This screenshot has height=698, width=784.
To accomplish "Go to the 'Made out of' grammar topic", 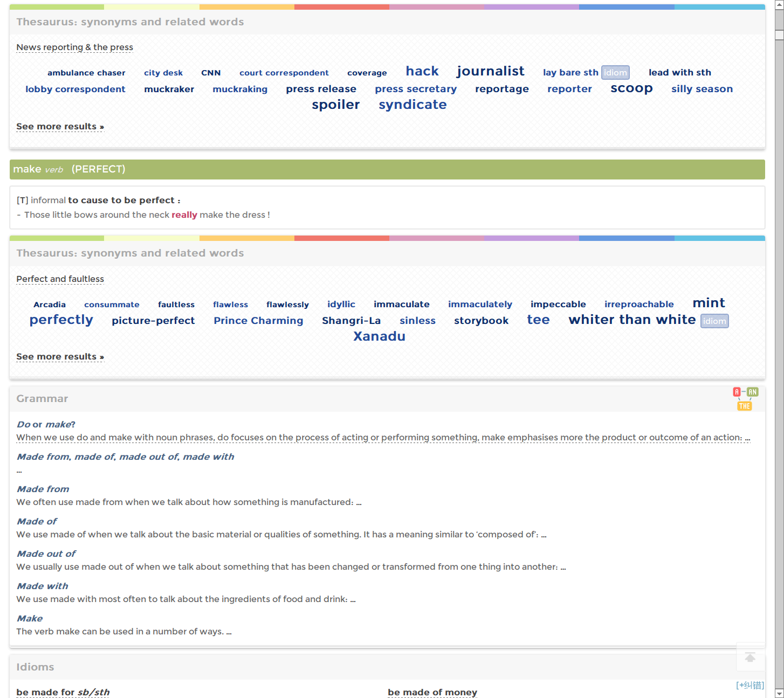I will pyautogui.click(x=46, y=554).
